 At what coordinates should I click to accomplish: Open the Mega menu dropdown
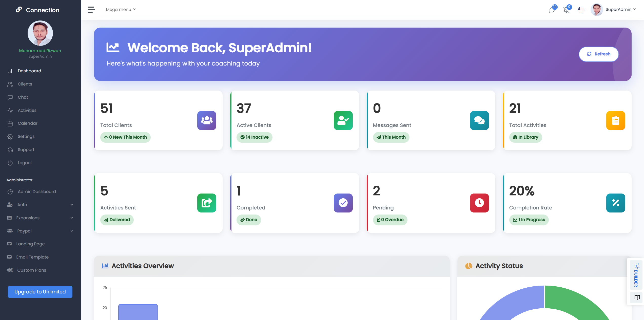[x=121, y=10]
